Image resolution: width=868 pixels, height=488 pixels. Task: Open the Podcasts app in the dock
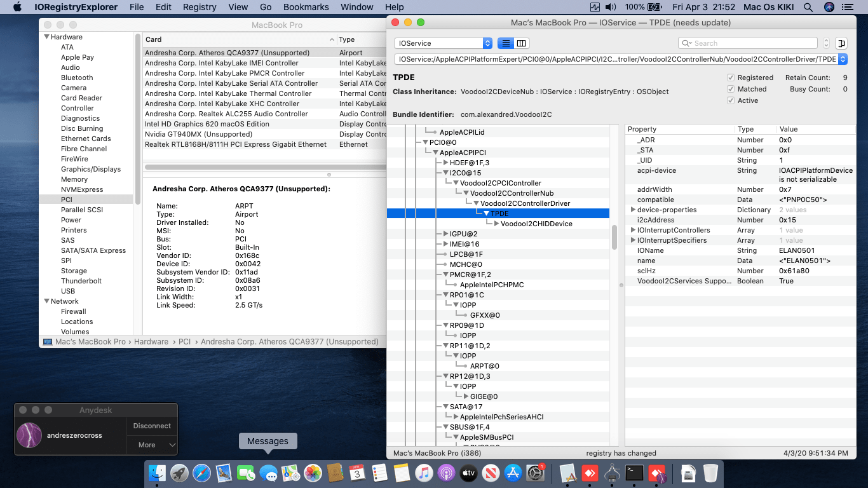446,473
